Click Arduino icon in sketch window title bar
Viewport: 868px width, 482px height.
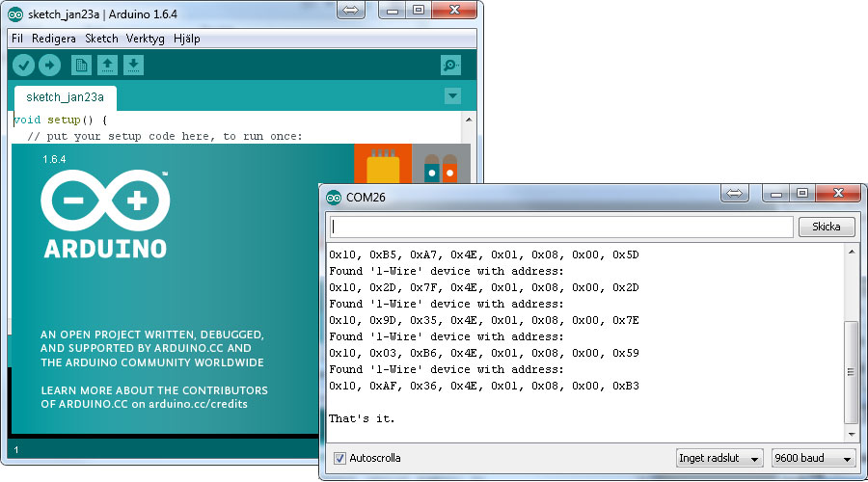point(15,14)
